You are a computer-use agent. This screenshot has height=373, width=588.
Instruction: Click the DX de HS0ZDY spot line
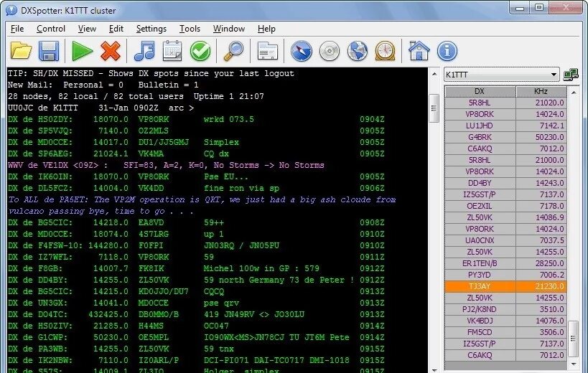[196, 120]
